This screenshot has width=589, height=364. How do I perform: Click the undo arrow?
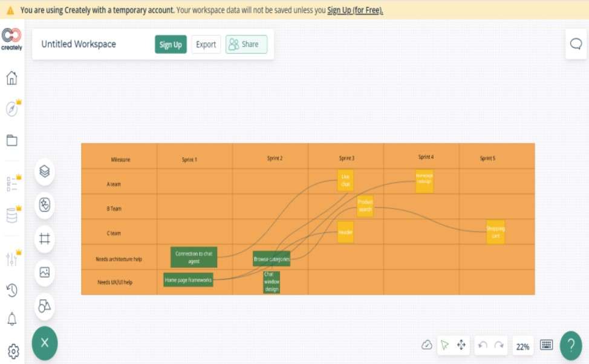pos(483,345)
